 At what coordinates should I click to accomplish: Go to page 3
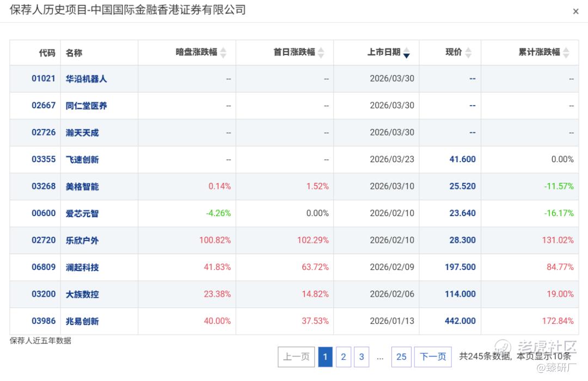(362, 357)
